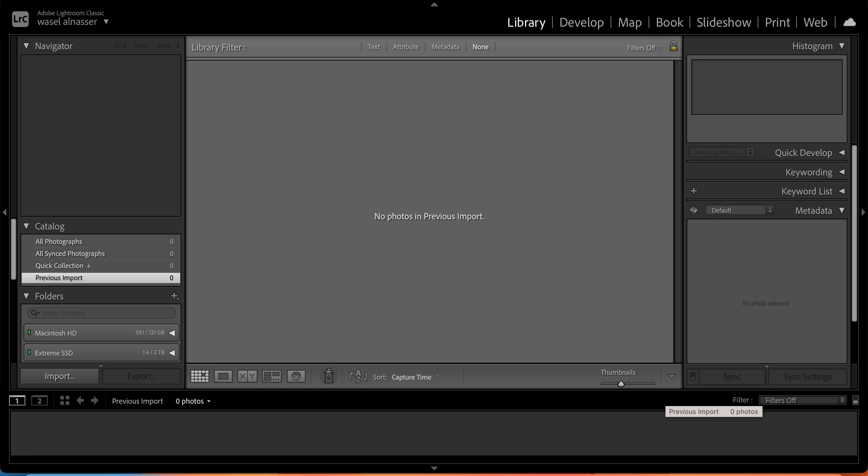Select All Photographs in Catalog

tap(59, 241)
